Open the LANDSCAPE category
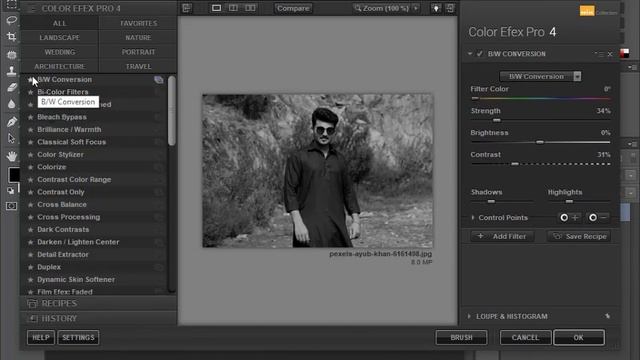 [60, 38]
